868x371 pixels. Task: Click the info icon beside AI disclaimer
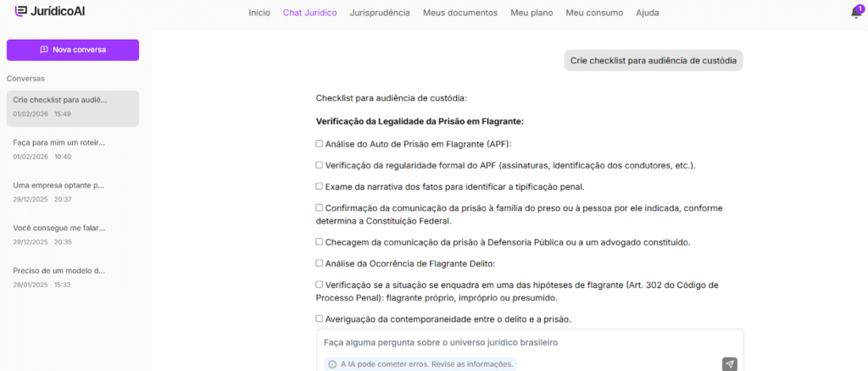(x=332, y=364)
